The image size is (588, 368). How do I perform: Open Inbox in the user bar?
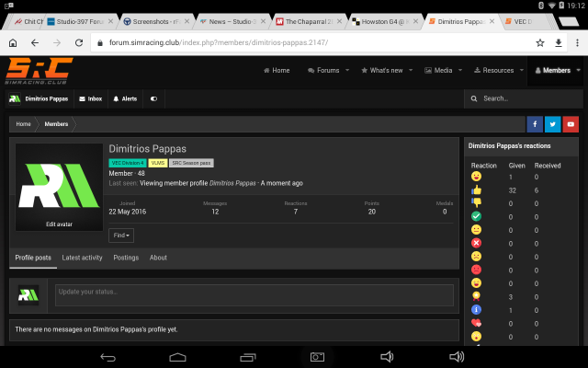(x=91, y=98)
